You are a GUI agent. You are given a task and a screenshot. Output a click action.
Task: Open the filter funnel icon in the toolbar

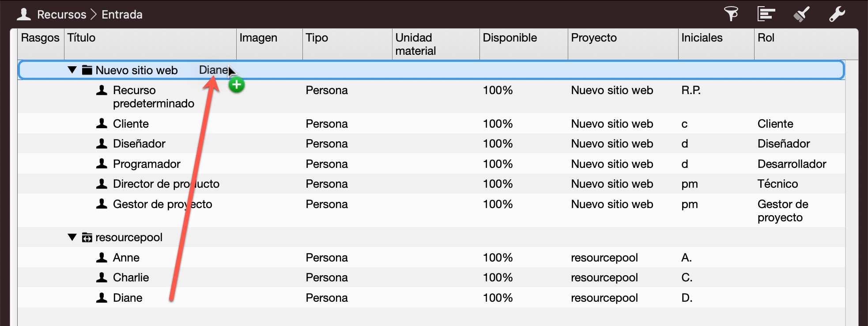point(732,14)
